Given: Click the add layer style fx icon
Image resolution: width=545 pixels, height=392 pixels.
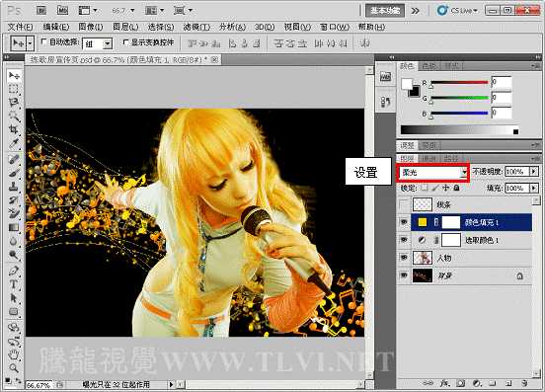Looking at the screenshot, I should click(444, 383).
